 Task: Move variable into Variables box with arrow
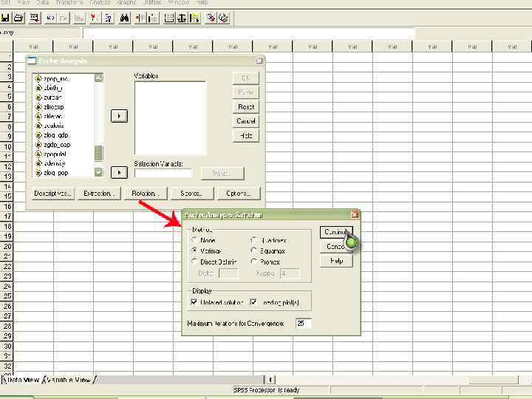point(119,116)
